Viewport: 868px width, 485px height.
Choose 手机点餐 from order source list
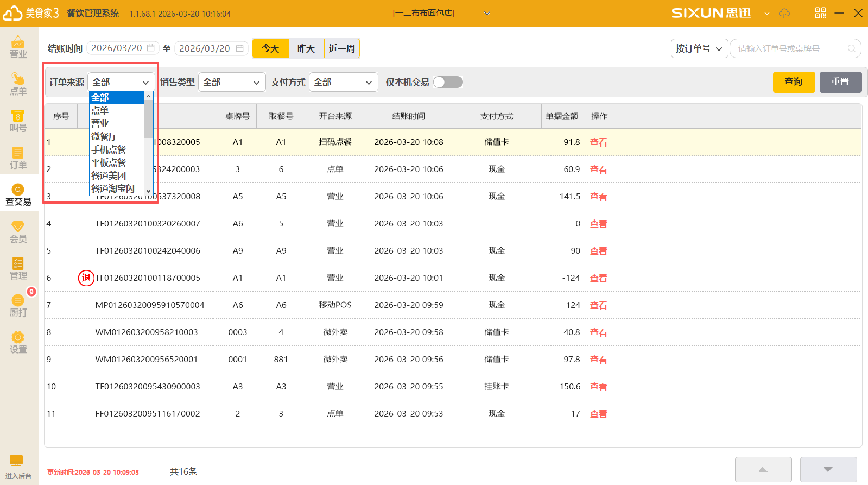click(109, 149)
